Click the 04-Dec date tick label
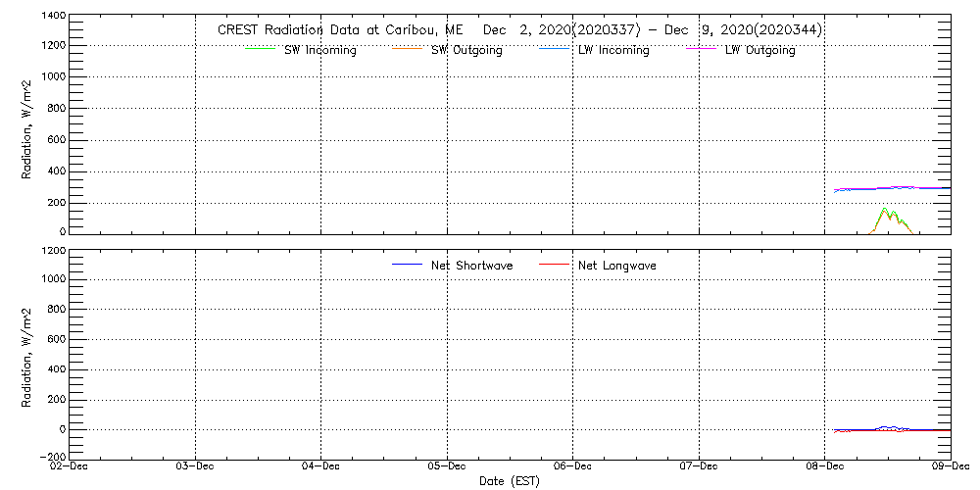Image resolution: width=980 pixels, height=490 pixels. 321,467
